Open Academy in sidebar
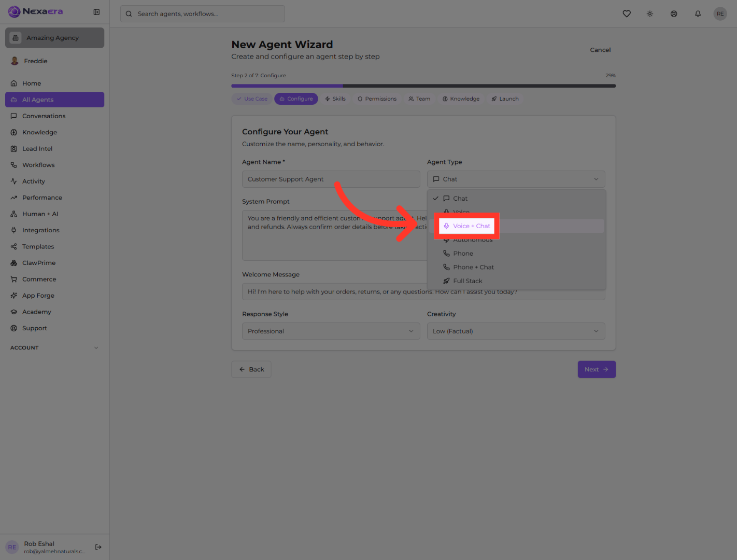This screenshot has width=737, height=560. click(x=54, y=312)
